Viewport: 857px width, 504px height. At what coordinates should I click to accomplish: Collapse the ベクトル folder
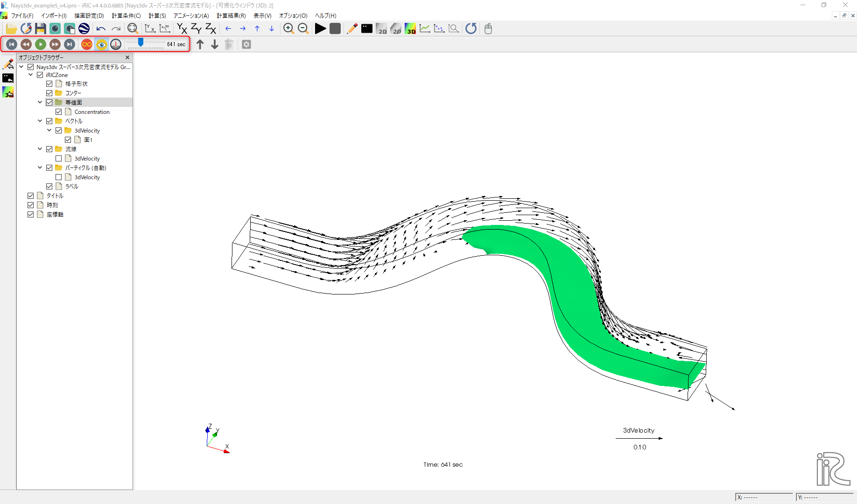[40, 121]
